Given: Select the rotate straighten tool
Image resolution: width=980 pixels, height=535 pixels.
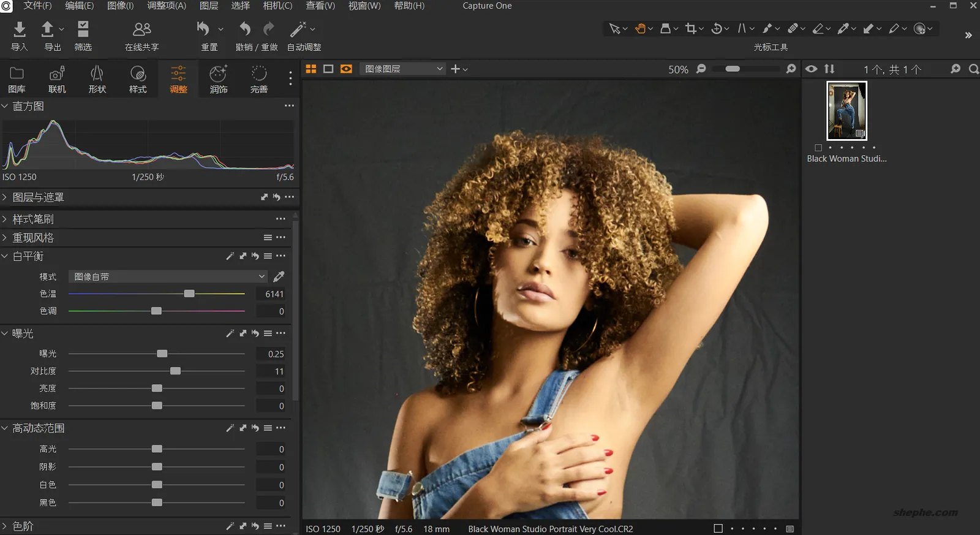Looking at the screenshot, I should click(717, 29).
